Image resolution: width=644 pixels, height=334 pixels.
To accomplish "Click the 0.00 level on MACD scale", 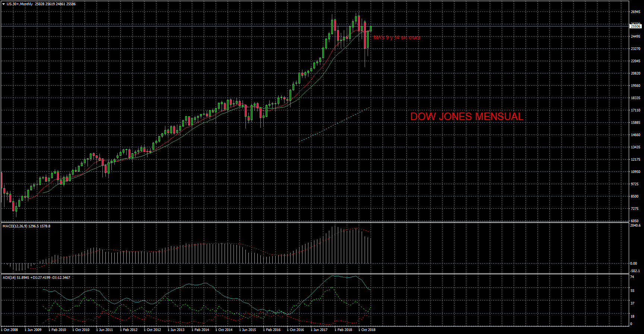I will click(x=634, y=264).
